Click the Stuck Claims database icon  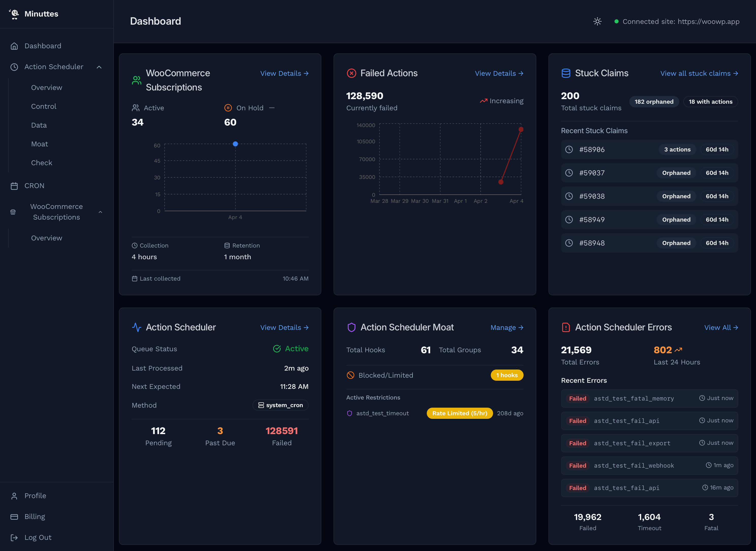pyautogui.click(x=566, y=73)
